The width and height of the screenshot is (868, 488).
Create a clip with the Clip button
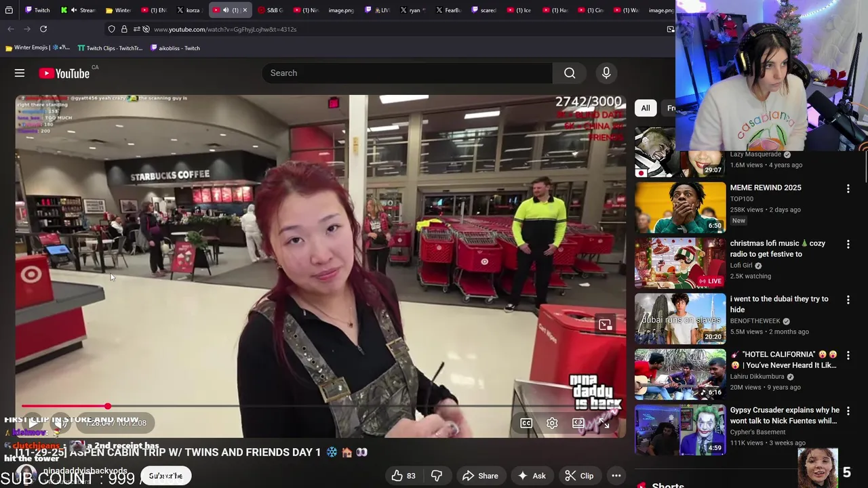click(579, 476)
